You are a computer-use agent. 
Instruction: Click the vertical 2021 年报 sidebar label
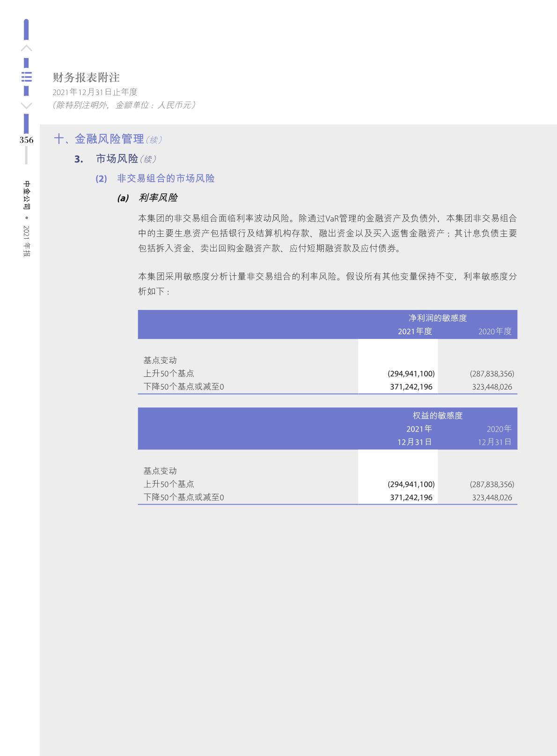27,242
